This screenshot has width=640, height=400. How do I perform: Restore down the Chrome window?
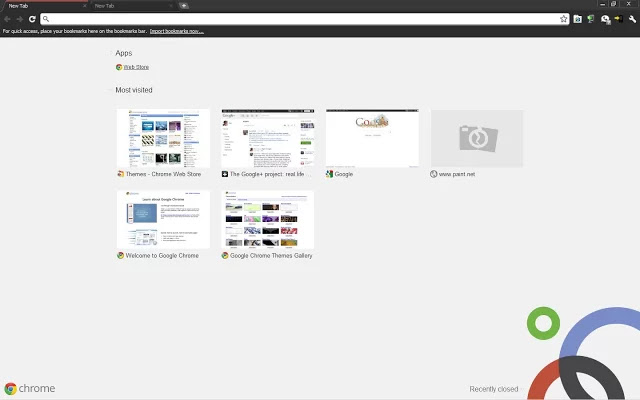tap(613, 4)
